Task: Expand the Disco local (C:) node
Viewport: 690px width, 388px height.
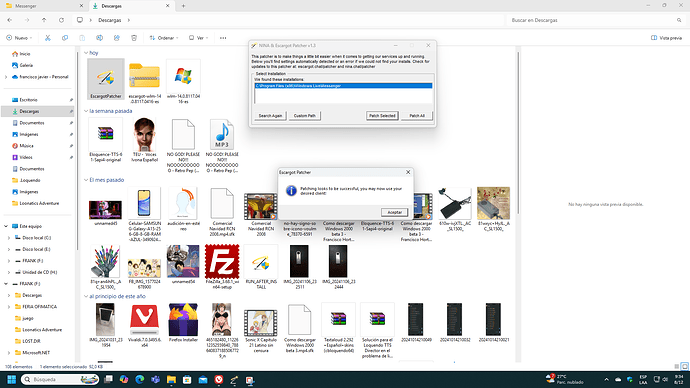Action: tap(9, 238)
